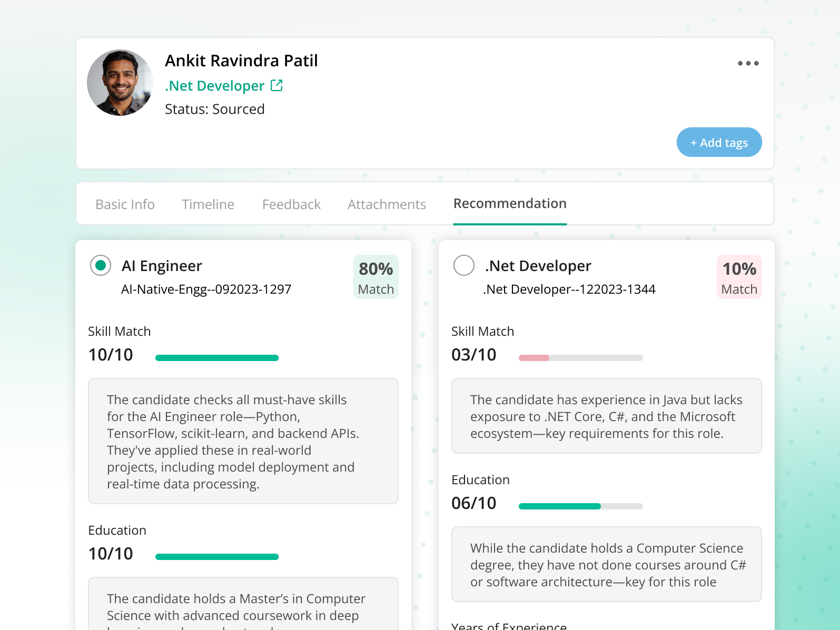
Task: Click the .Net Developer Skill Match red bar
Action: [x=534, y=358]
